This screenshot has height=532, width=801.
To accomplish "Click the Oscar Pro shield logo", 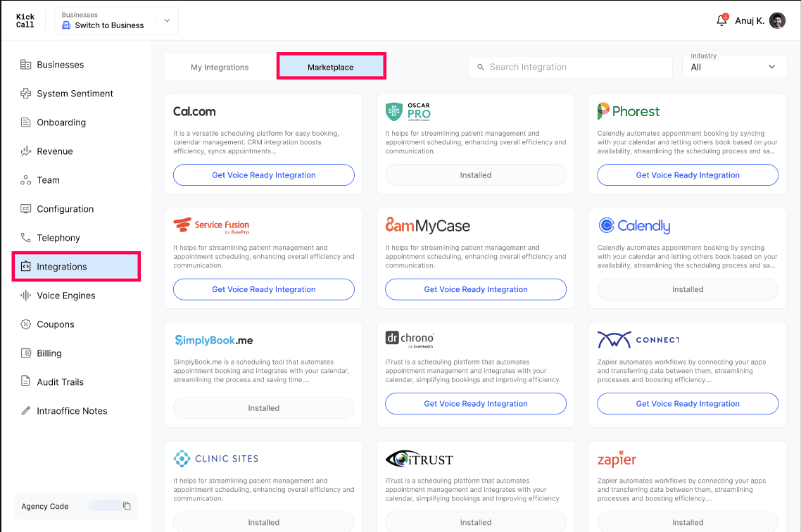I will (x=394, y=111).
